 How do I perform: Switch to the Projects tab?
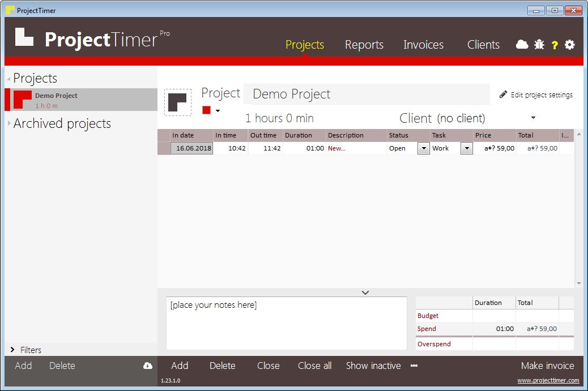pyautogui.click(x=305, y=45)
